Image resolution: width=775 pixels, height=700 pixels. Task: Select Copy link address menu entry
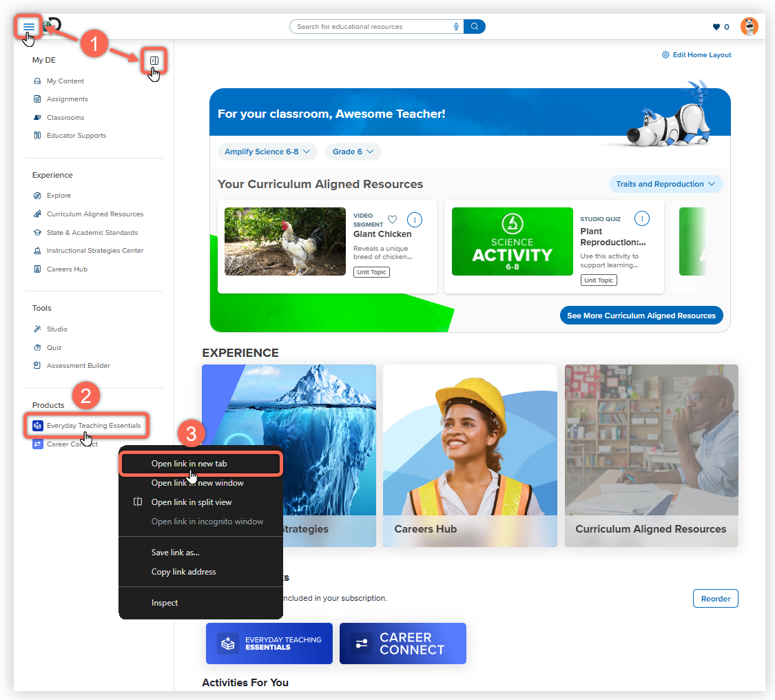pos(200,572)
